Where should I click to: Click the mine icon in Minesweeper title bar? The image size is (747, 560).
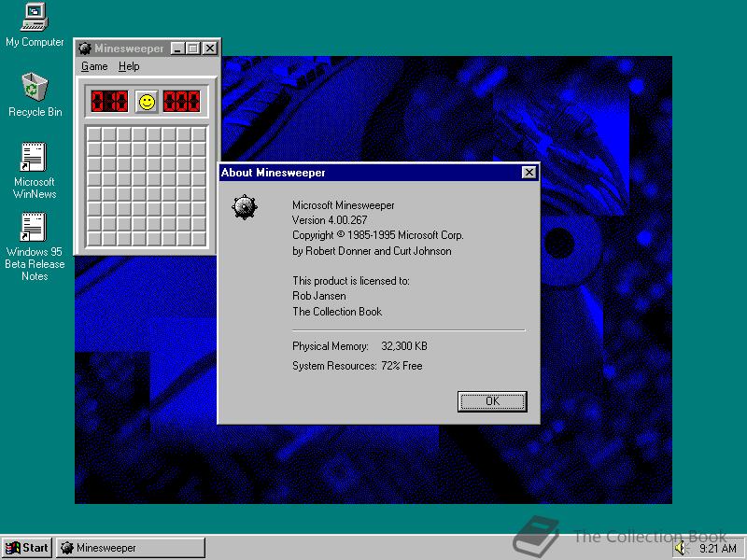85,49
